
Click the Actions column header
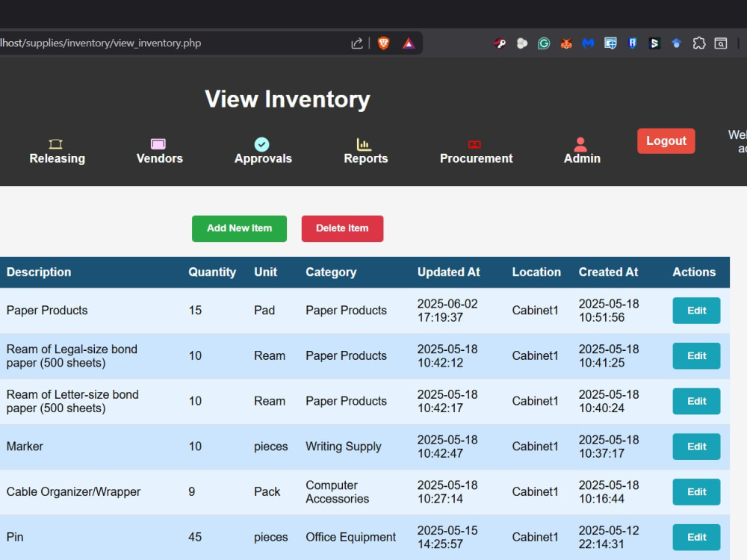pyautogui.click(x=694, y=272)
